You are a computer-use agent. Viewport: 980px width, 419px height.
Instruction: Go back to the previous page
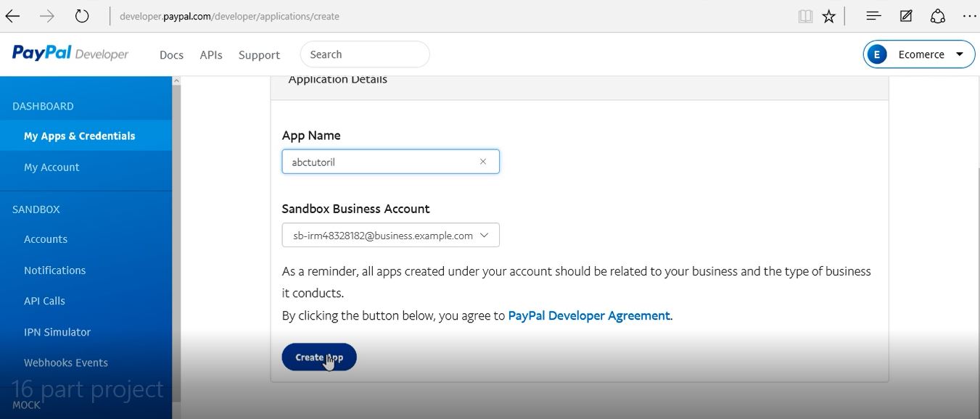pos(12,16)
